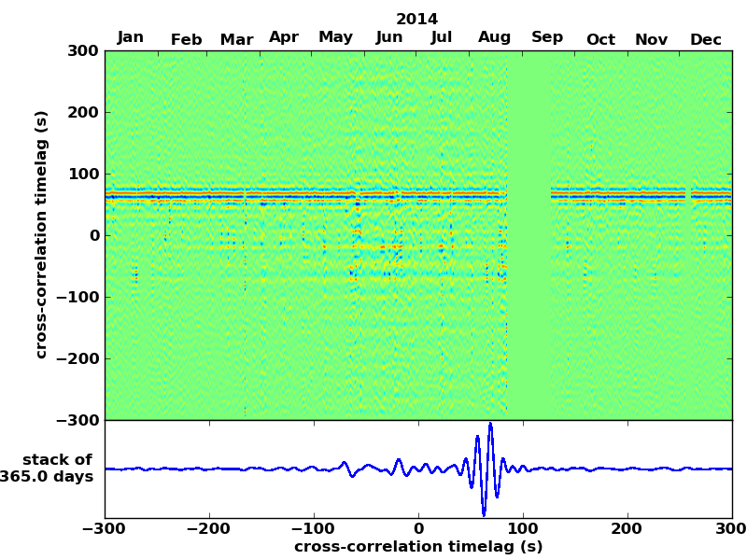Viewport: 747px width, 560px height.
Task: Click the tallest peak in the stack waveform
Action: [489, 426]
